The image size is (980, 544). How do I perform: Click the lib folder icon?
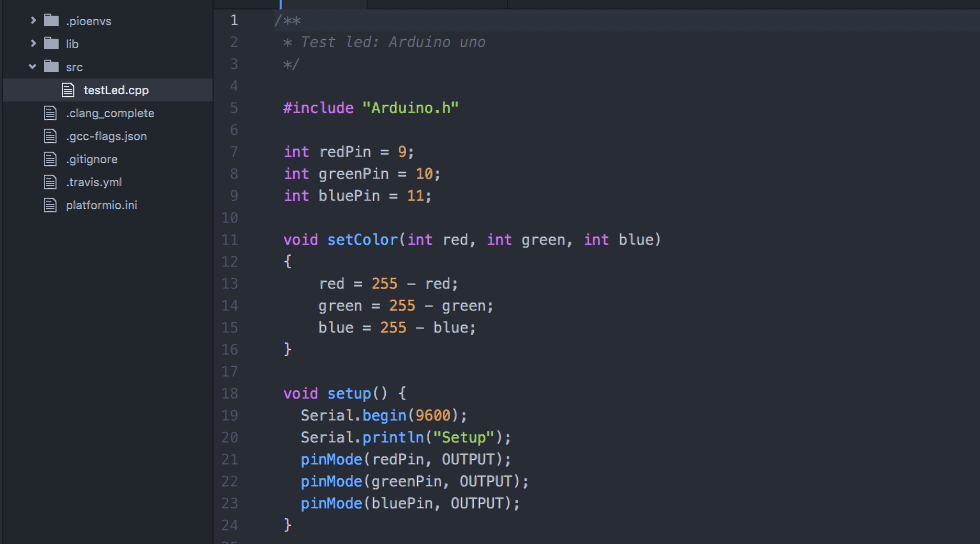point(51,43)
